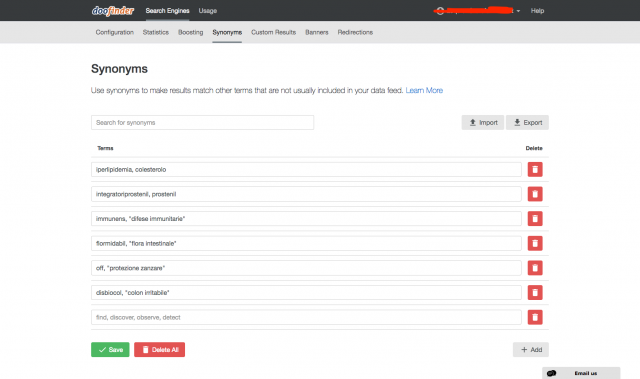Click the Import button
640x379 pixels.
click(x=483, y=122)
